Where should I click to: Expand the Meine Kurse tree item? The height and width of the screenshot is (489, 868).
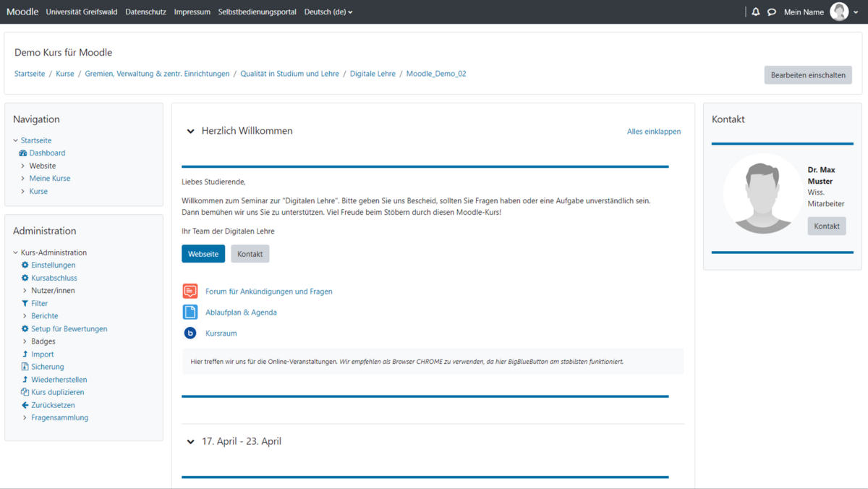[23, 178]
